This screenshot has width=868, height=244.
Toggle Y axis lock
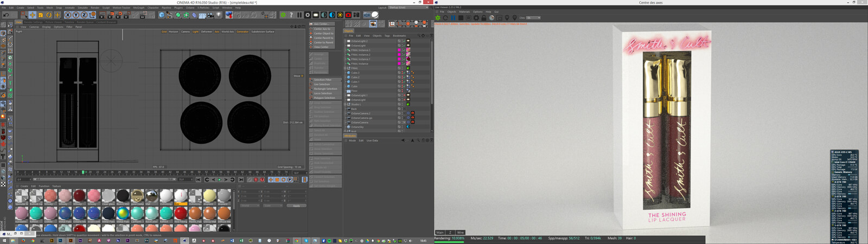click(x=76, y=15)
